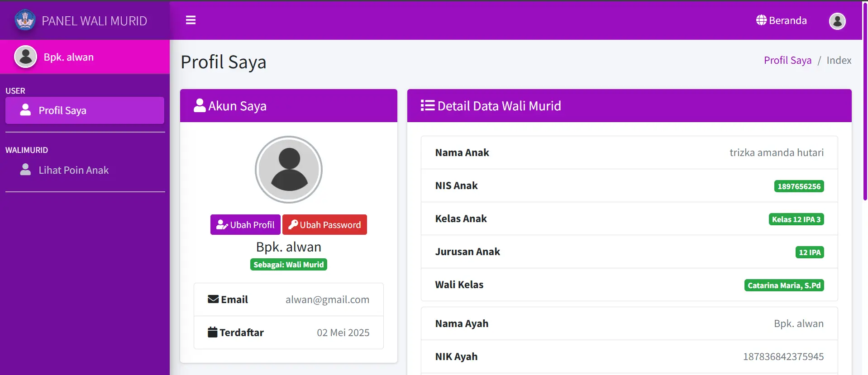
Task: Click the large profile picture placeholder
Action: coord(289,170)
